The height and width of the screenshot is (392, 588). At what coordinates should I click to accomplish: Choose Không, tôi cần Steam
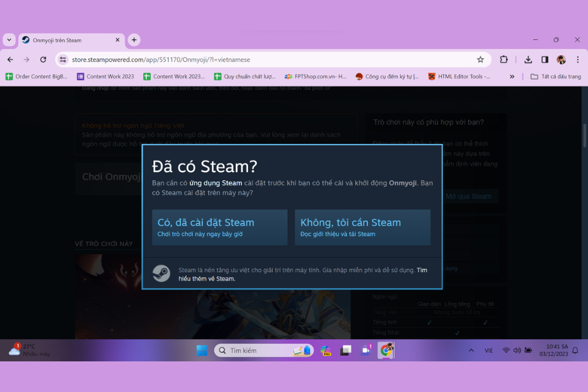tap(363, 227)
